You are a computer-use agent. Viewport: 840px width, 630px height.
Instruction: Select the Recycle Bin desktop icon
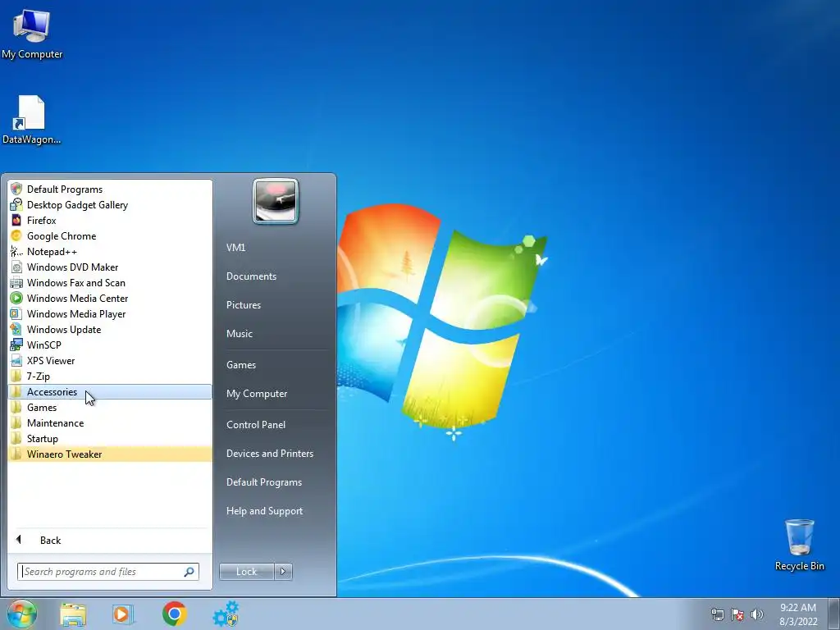(799, 546)
